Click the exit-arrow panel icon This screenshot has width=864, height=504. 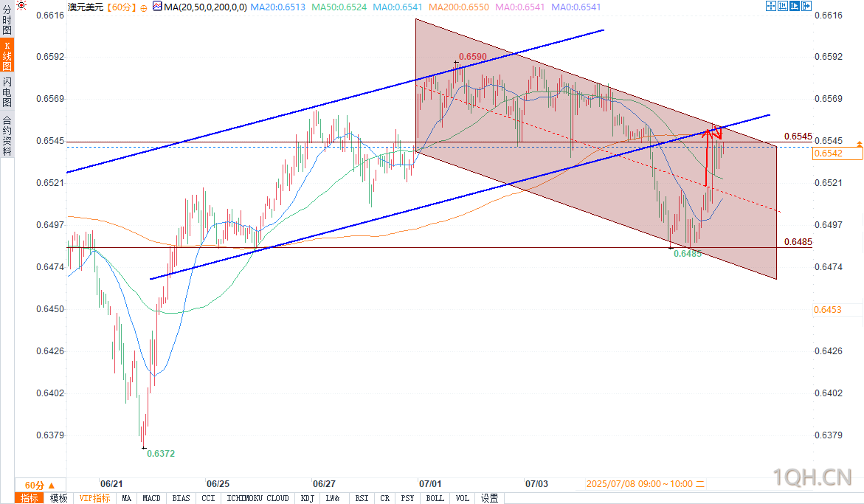(806, 6)
